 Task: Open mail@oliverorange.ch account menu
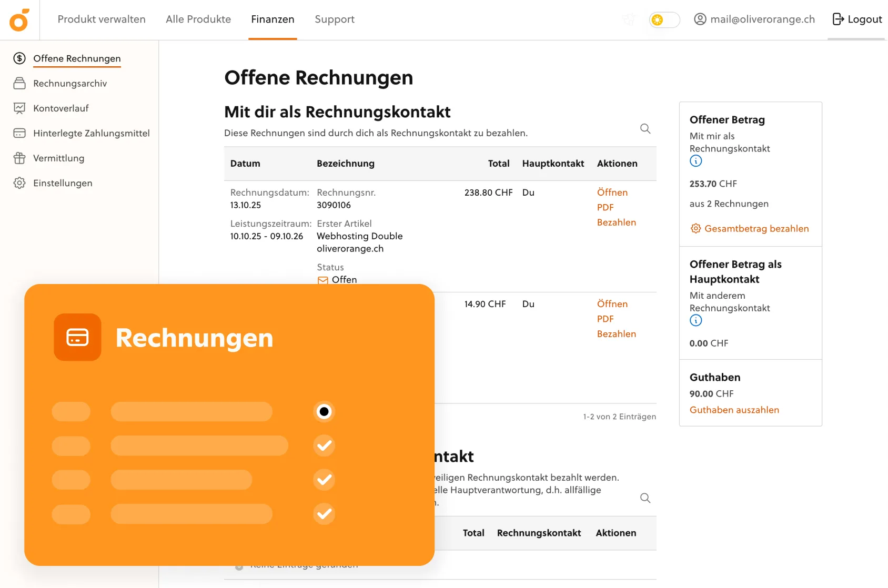pos(754,19)
